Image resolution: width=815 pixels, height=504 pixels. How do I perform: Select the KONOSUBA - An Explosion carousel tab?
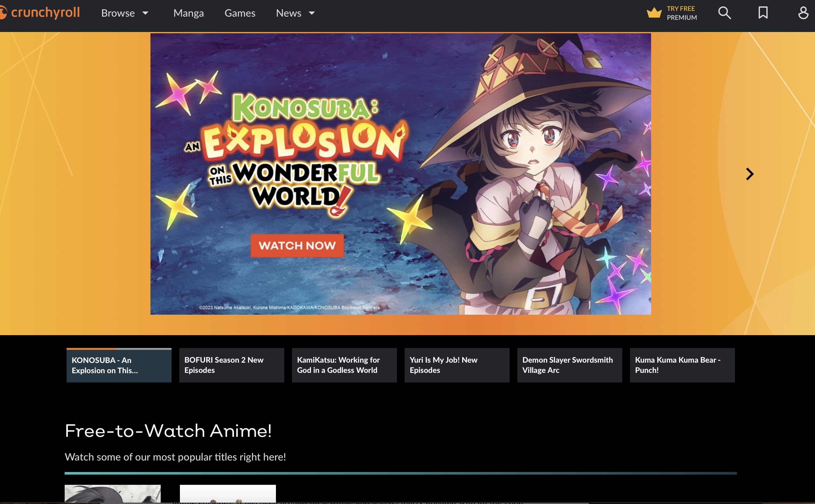(x=119, y=365)
